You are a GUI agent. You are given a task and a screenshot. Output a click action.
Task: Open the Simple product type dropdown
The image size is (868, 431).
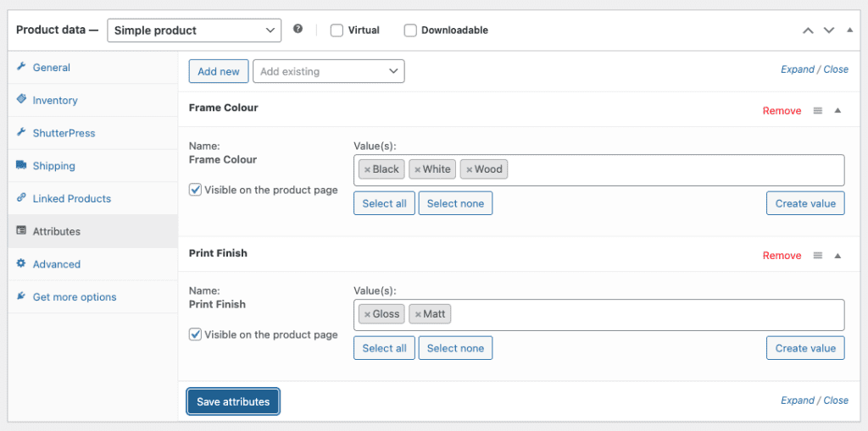pyautogui.click(x=194, y=30)
